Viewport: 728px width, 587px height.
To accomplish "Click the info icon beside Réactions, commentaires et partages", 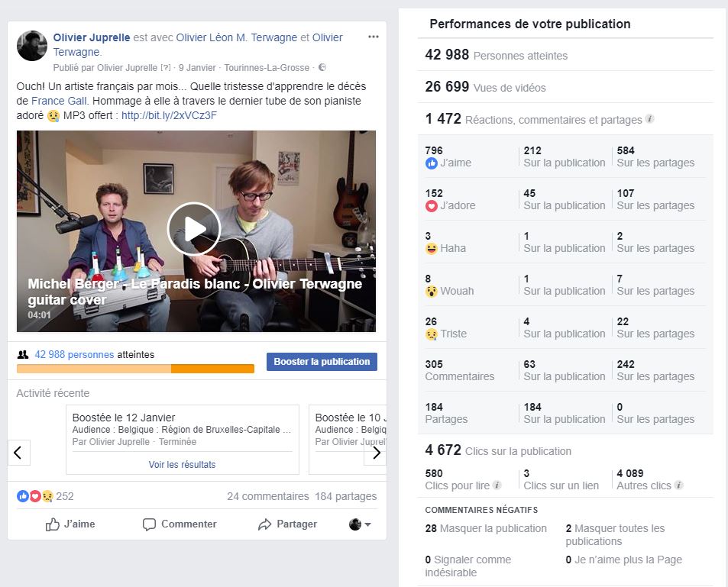I will (x=650, y=119).
